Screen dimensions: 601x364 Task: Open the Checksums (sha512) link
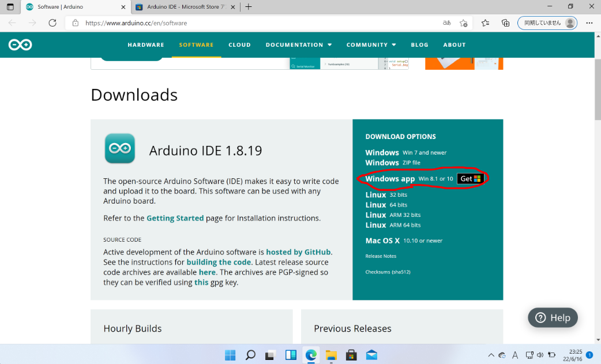click(388, 272)
